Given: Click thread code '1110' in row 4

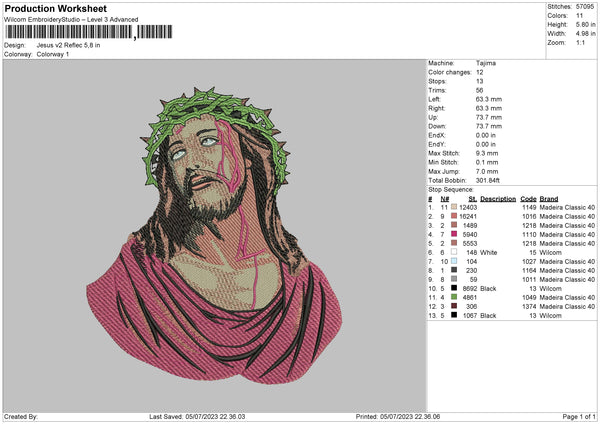Looking at the screenshot, I should tap(529, 235).
